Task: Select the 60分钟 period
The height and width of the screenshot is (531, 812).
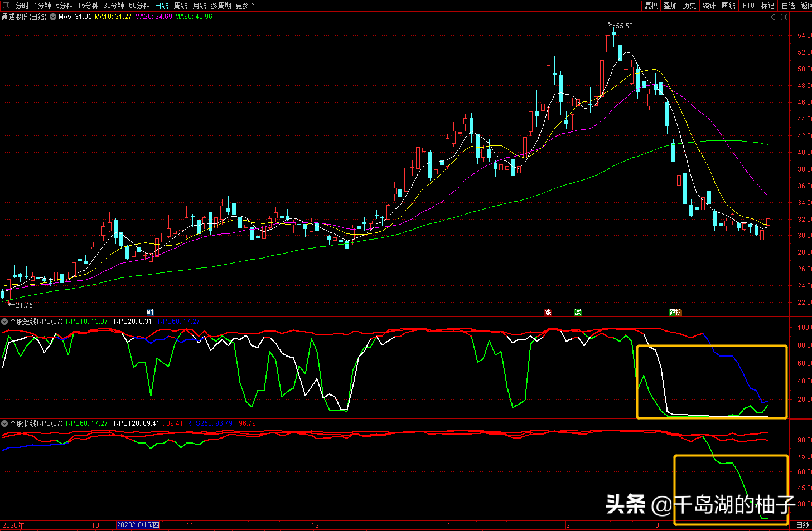Action: click(139, 6)
